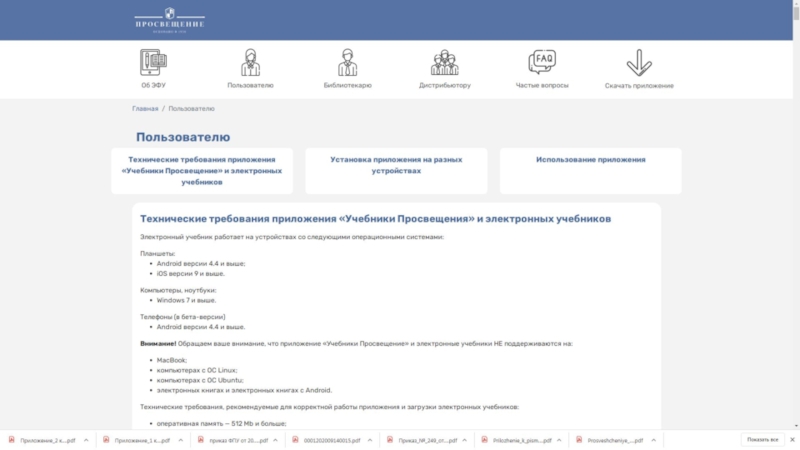
Task: Open downloaded file 0001202009140015.pdf
Action: click(332, 440)
